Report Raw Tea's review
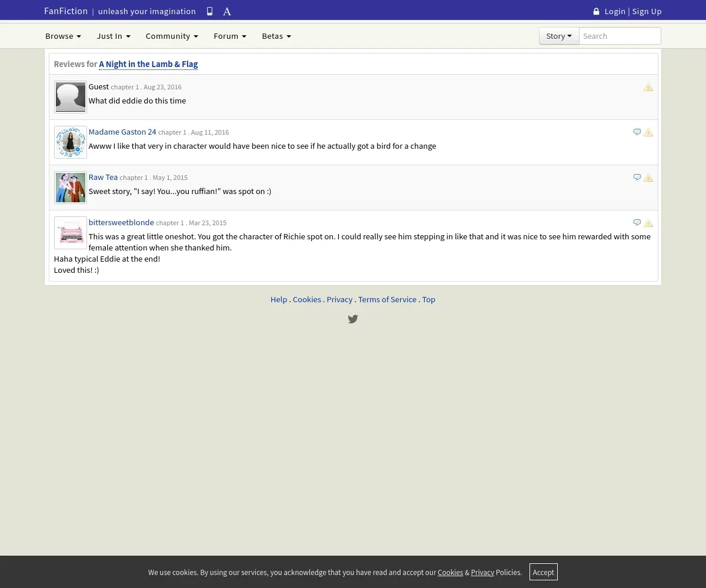706x588 pixels. [648, 178]
